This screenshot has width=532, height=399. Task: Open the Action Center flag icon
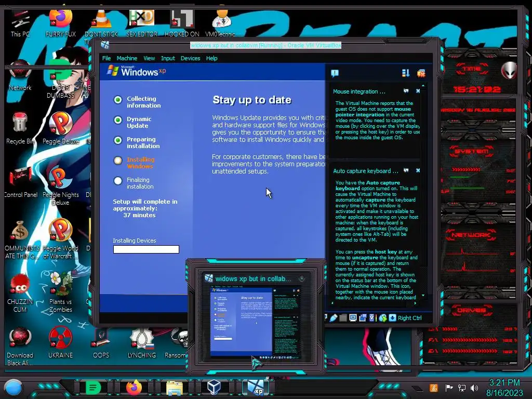tap(449, 388)
